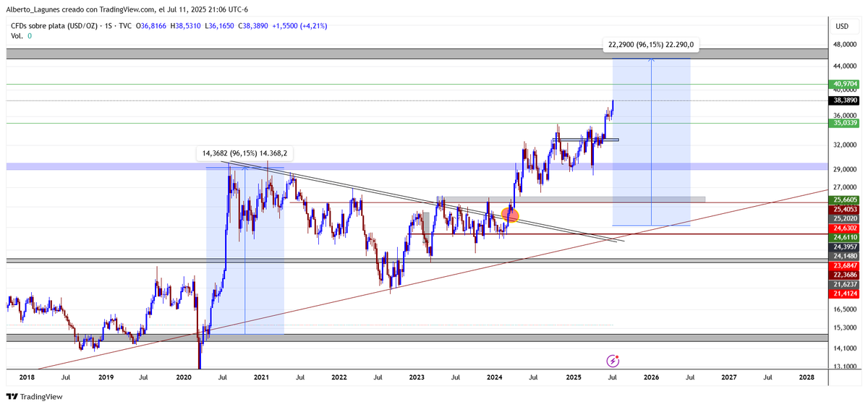Click the 25,4053 price label
Image resolution: width=868 pixels, height=407 pixels.
[x=846, y=209]
